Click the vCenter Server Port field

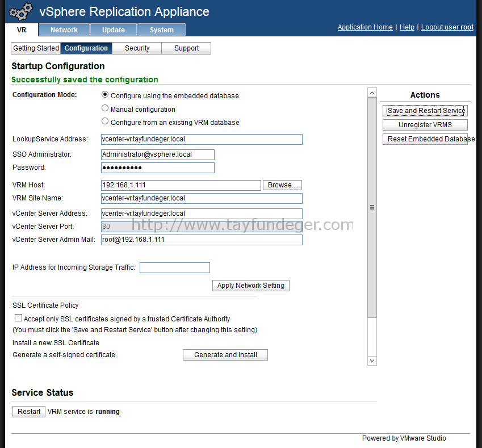click(x=202, y=227)
